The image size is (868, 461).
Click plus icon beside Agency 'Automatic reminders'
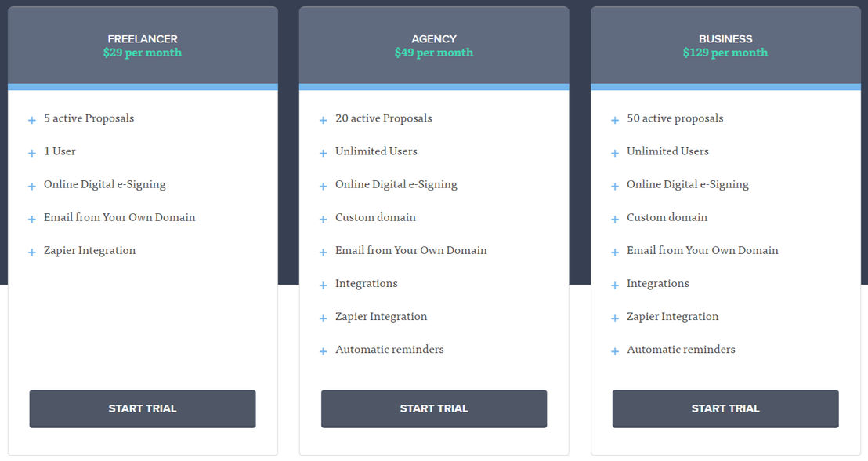(x=324, y=351)
